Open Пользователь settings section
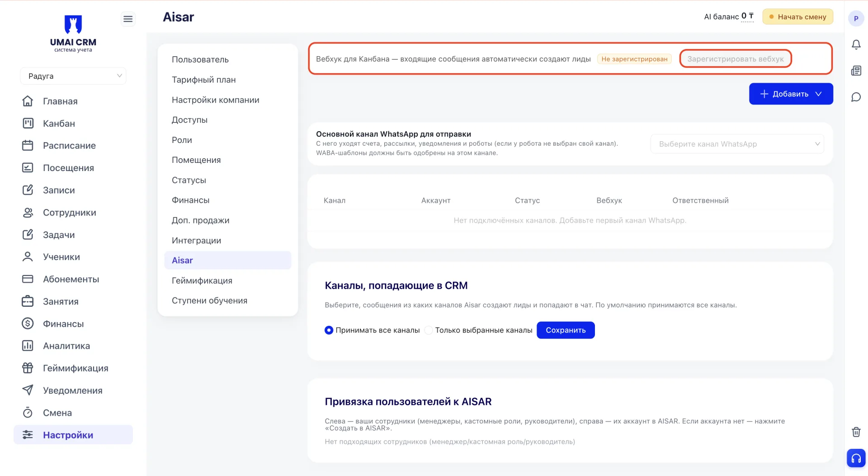 click(200, 59)
